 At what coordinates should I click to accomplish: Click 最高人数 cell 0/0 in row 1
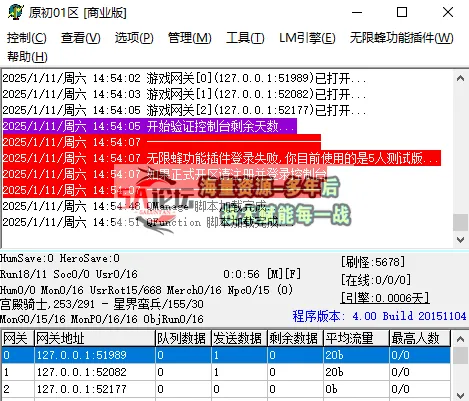coord(420,372)
